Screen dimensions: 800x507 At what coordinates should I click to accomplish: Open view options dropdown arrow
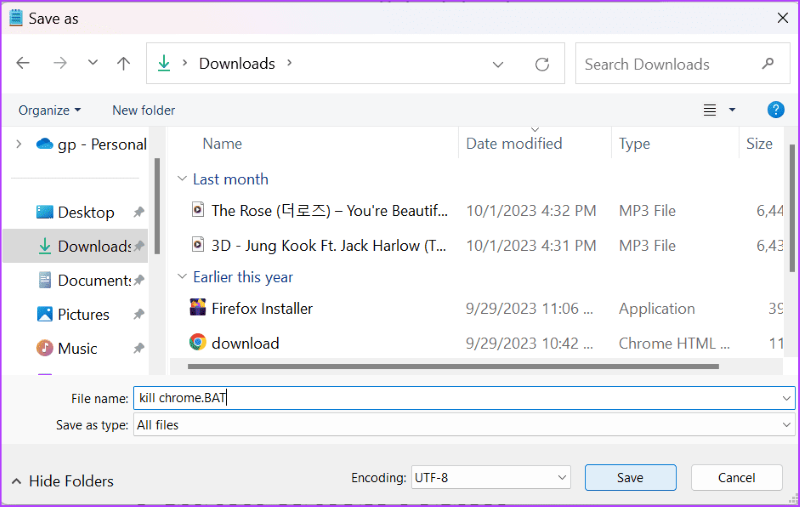click(732, 110)
